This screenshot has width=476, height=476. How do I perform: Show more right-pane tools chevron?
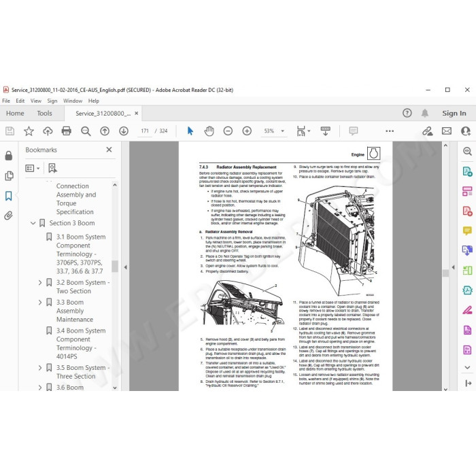point(467,367)
